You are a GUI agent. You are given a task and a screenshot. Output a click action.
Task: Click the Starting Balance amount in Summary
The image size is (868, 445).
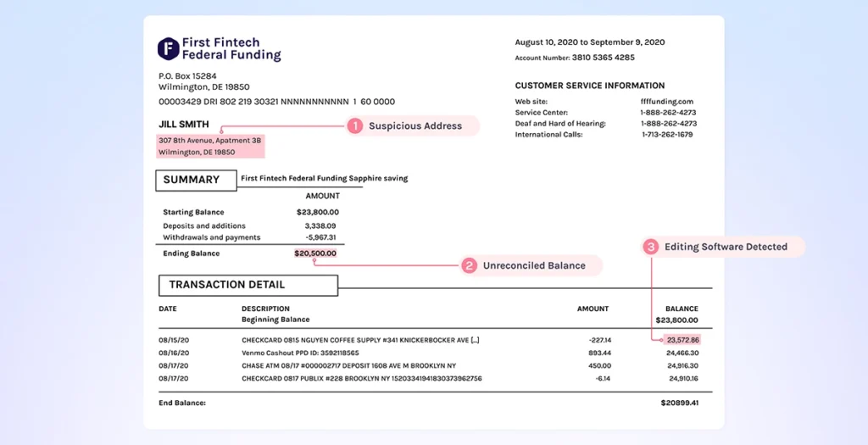point(318,212)
